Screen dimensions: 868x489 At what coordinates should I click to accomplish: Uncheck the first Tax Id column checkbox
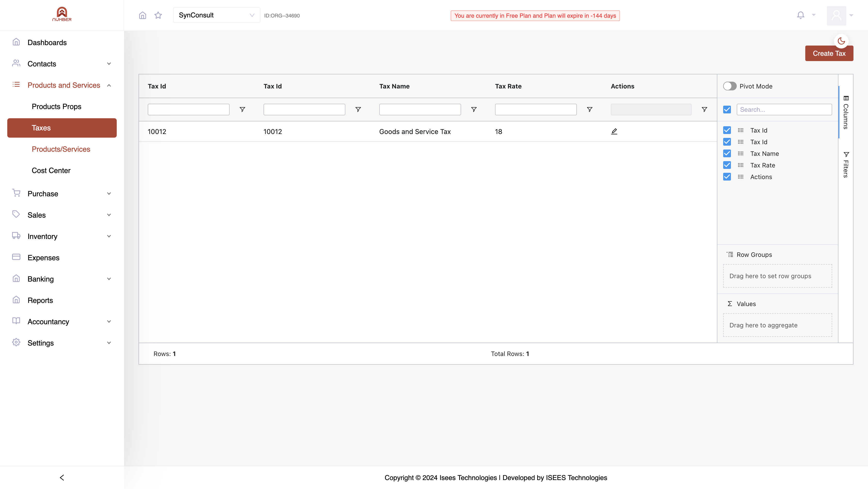point(727,130)
